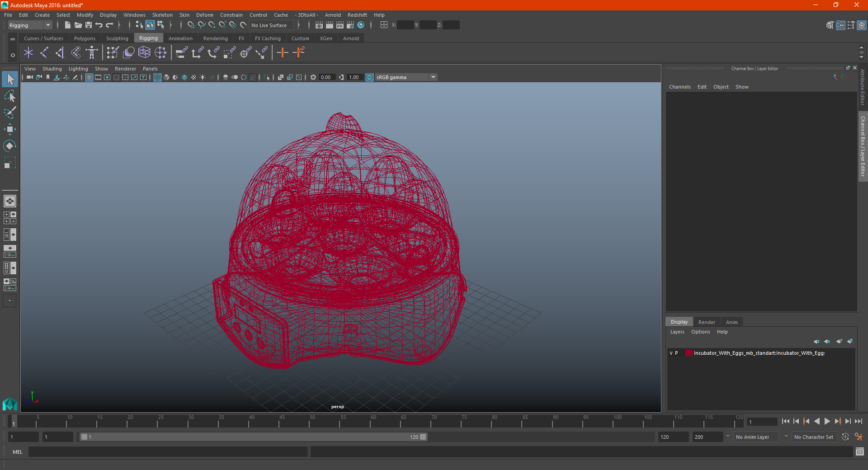Open the shelf options gear menu
This screenshot has width=868, height=470.
pyautogui.click(x=13, y=55)
